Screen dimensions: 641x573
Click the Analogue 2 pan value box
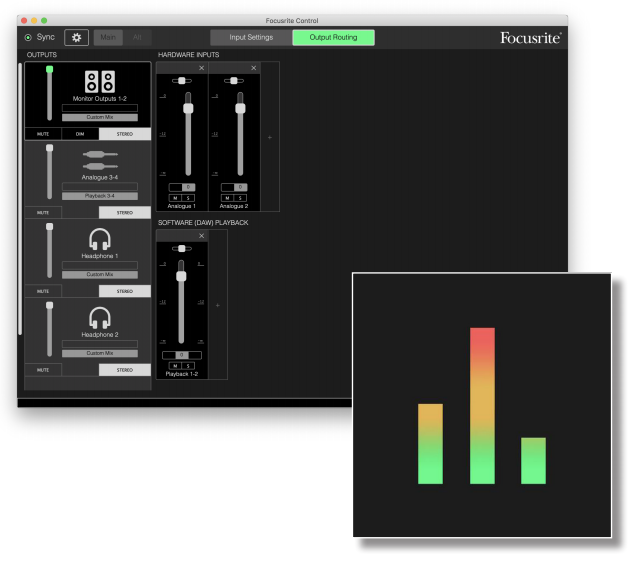(234, 187)
